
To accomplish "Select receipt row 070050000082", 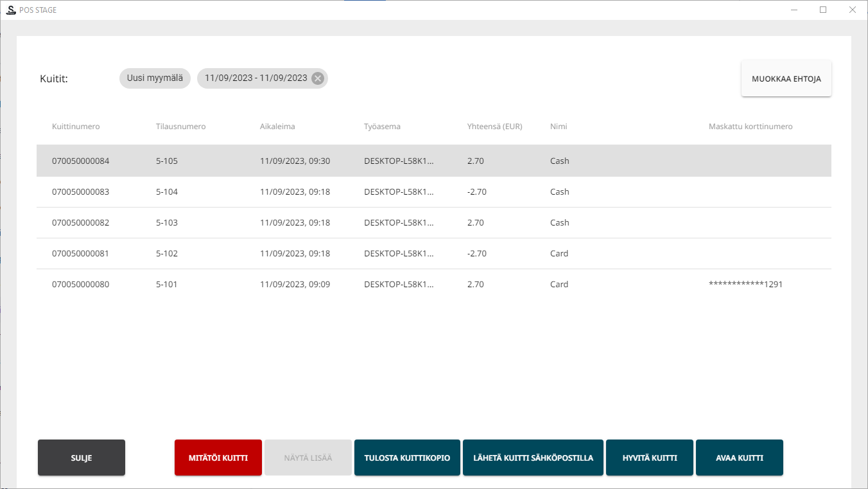I will 81,222.
